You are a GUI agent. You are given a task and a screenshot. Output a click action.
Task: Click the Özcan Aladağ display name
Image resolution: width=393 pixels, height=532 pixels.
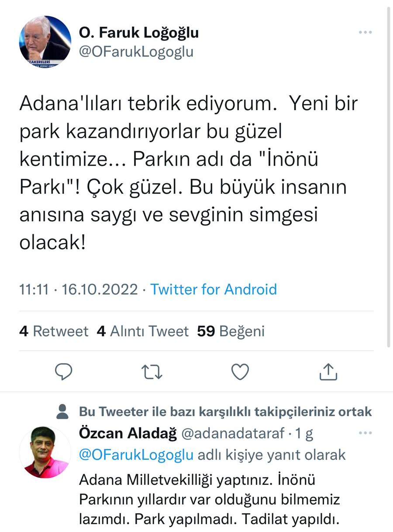pyautogui.click(x=128, y=434)
